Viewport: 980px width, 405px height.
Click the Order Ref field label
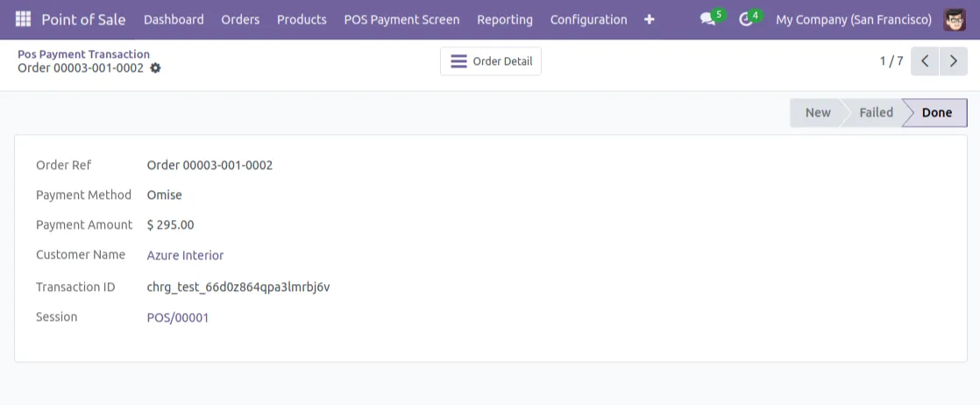pyautogui.click(x=64, y=165)
